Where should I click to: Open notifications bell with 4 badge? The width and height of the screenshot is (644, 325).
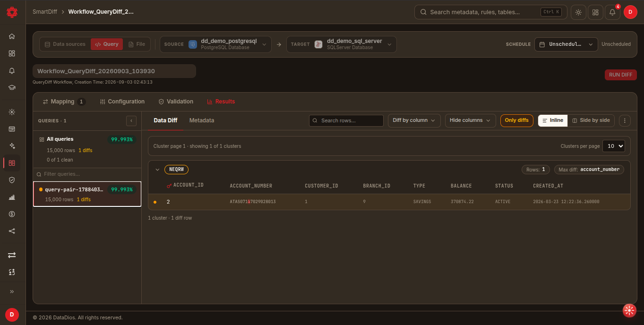(x=612, y=12)
